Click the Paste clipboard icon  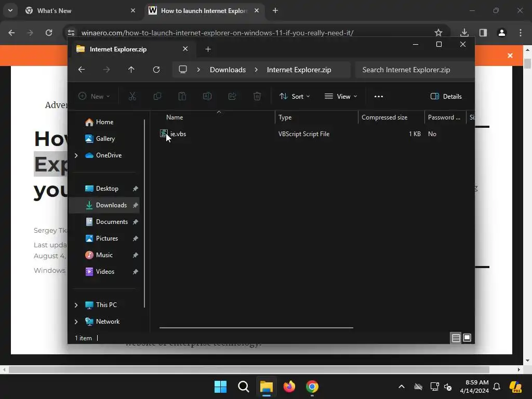pyautogui.click(x=182, y=96)
